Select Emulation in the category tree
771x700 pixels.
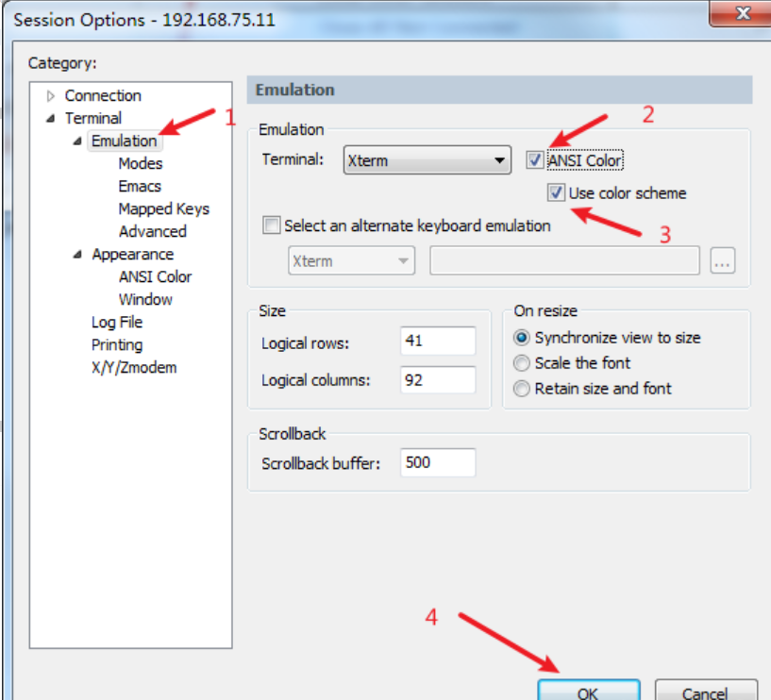coord(125,142)
